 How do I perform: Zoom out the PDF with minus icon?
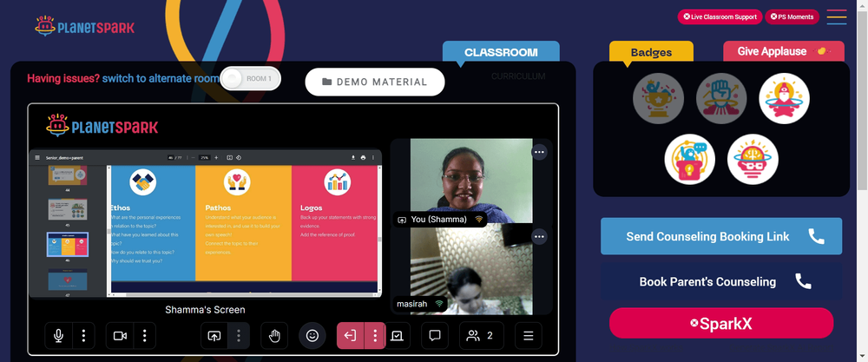tap(194, 158)
